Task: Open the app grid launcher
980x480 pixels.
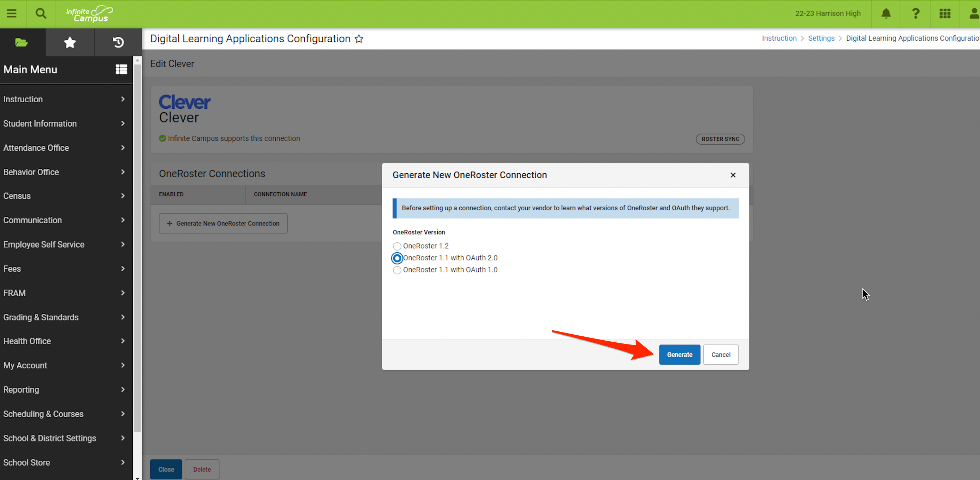Action: [x=945, y=14]
